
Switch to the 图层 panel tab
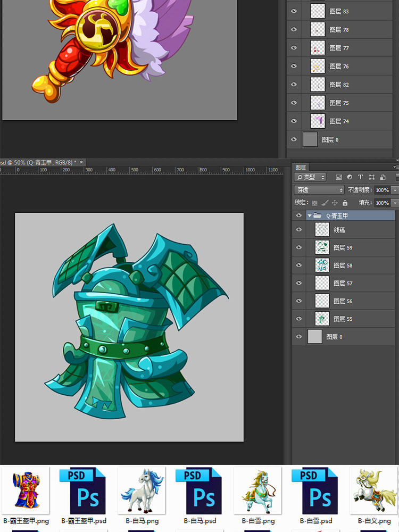click(x=301, y=167)
